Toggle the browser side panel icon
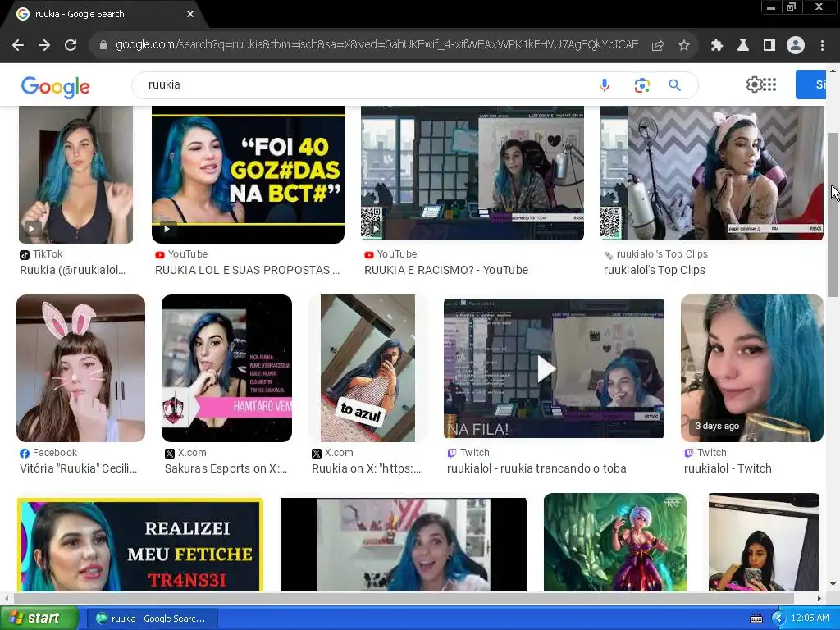 coord(769,46)
